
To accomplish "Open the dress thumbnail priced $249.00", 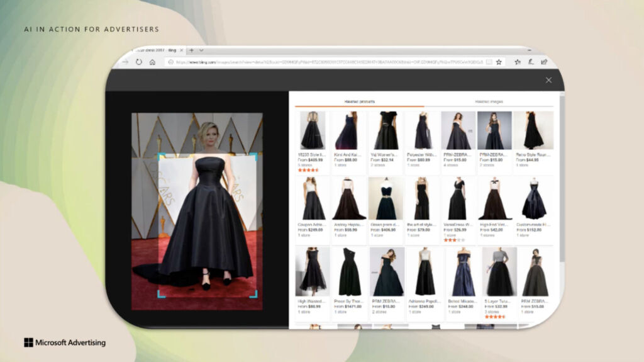I will (313, 199).
